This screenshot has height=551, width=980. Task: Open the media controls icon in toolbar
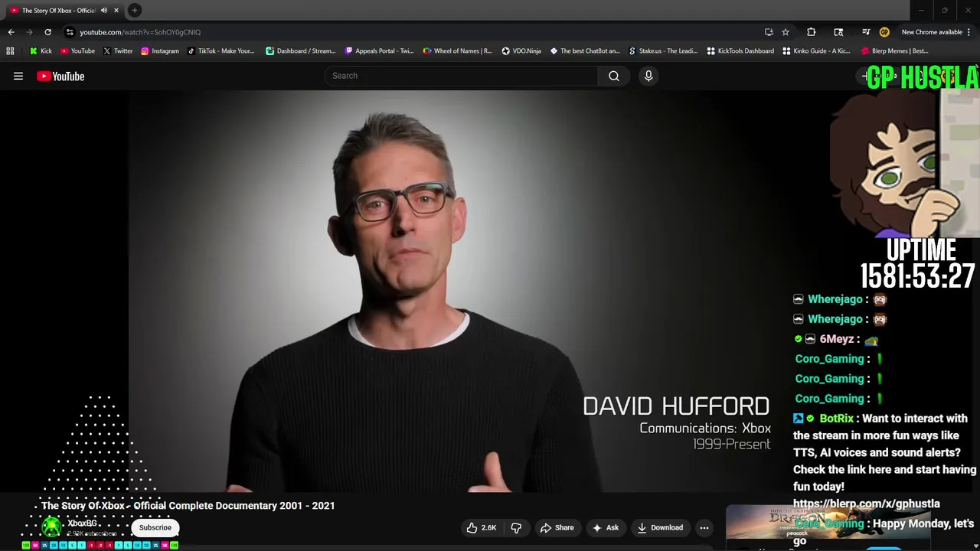[866, 32]
